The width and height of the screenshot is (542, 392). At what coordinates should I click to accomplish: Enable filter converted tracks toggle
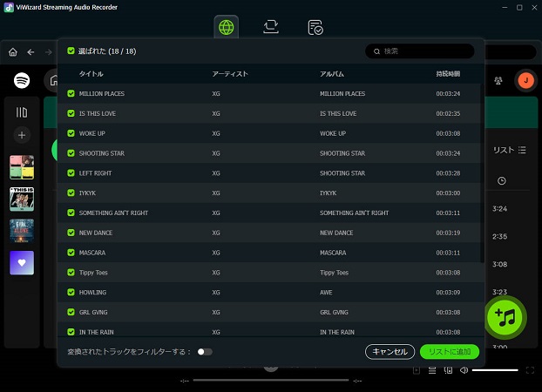[x=205, y=352]
